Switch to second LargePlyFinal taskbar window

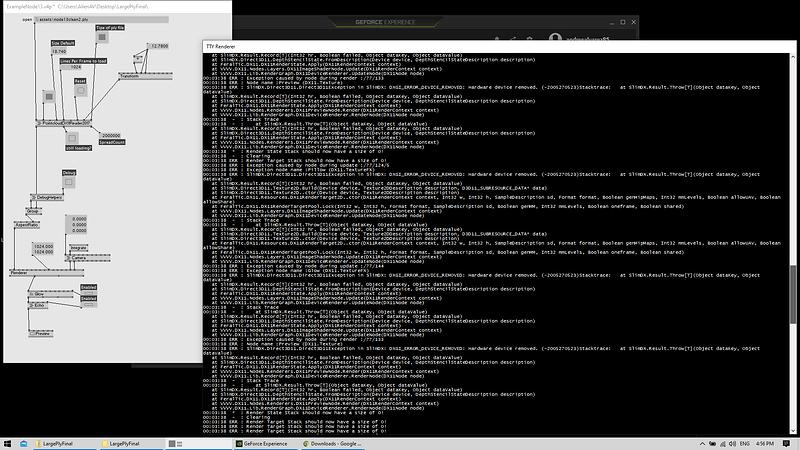(132, 444)
